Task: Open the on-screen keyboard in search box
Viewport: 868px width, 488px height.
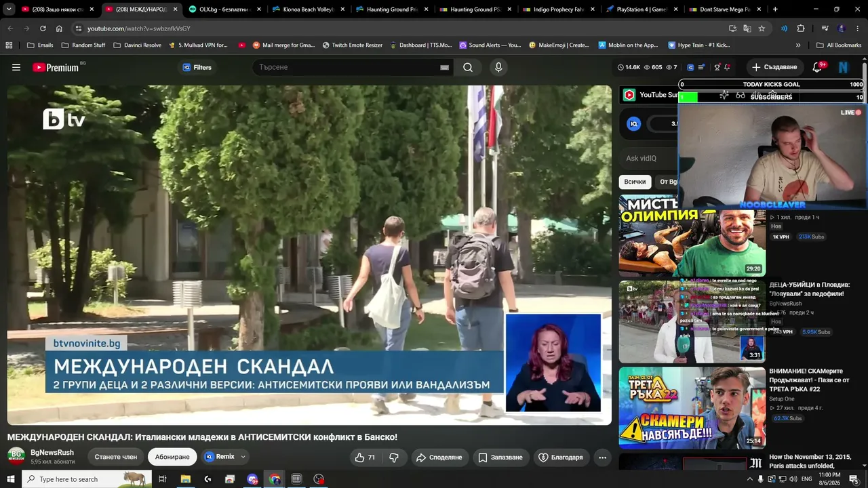Action: [444, 68]
